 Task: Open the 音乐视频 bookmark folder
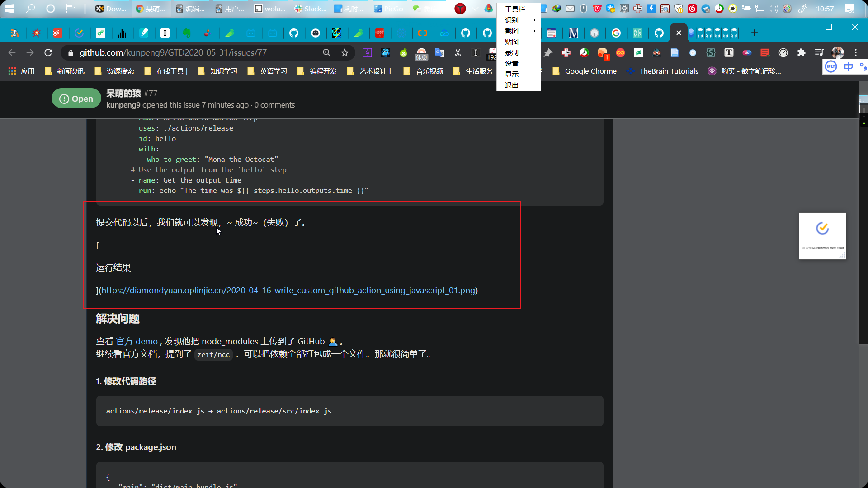(424, 71)
